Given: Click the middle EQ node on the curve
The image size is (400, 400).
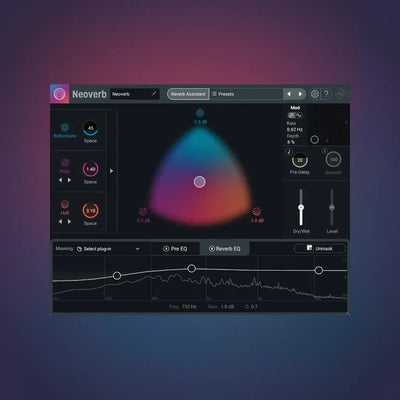Looking at the screenshot, I should coord(191,268).
